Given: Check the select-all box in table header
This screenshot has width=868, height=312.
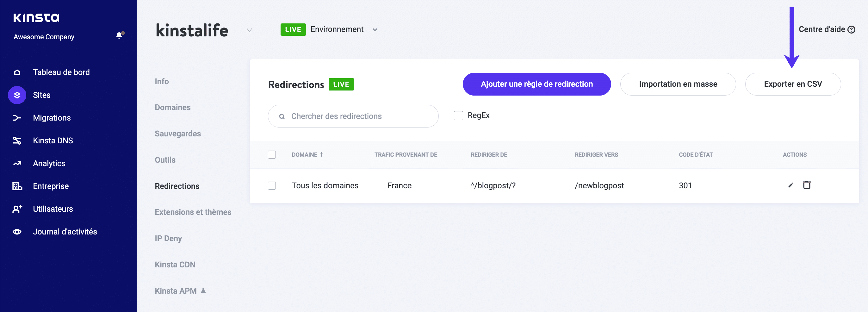Looking at the screenshot, I should click(x=272, y=155).
